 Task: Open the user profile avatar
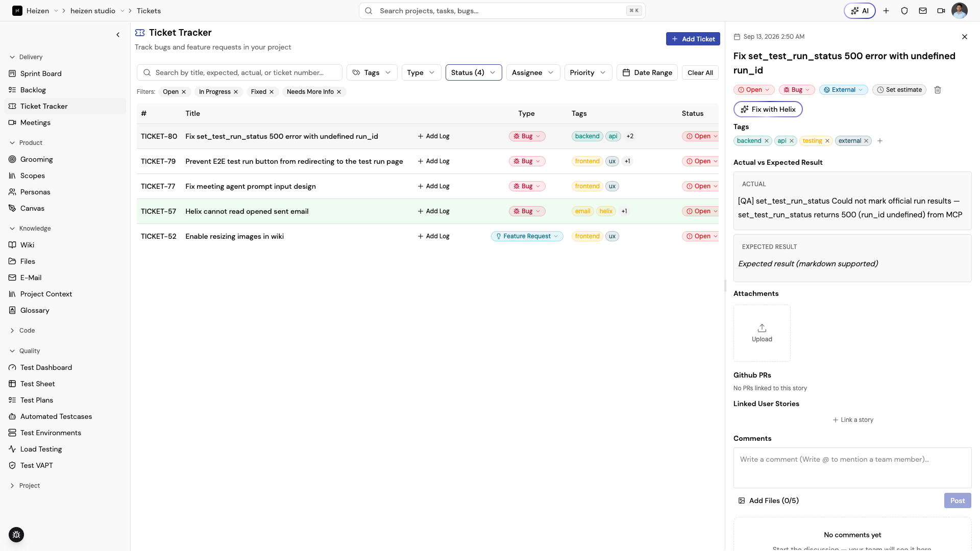coord(960,11)
